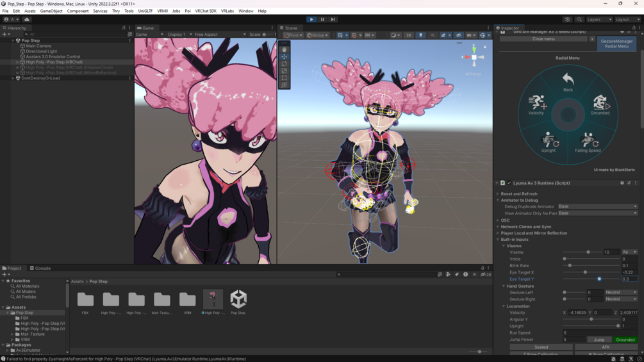Select the Rotate tool in Scene toolbar

pyautogui.click(x=285, y=63)
